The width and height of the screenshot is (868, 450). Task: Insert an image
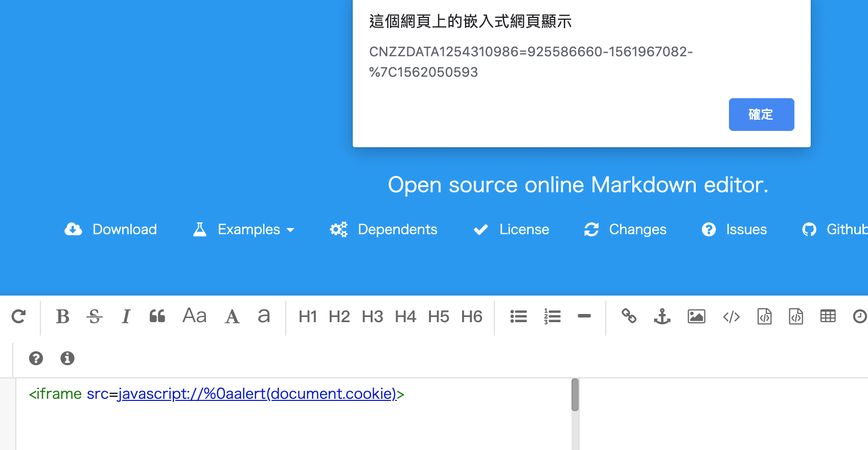(696, 317)
